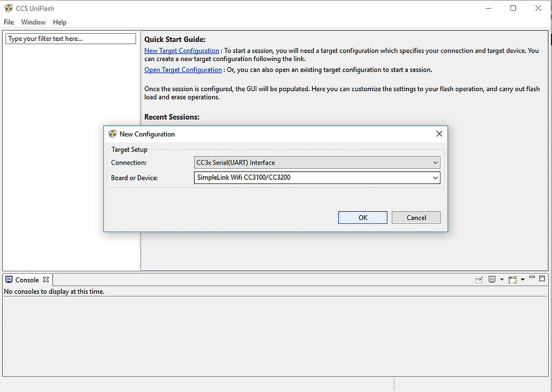Click the Display Selected Console icon
Screen dimensions: 552x392
[492, 279]
